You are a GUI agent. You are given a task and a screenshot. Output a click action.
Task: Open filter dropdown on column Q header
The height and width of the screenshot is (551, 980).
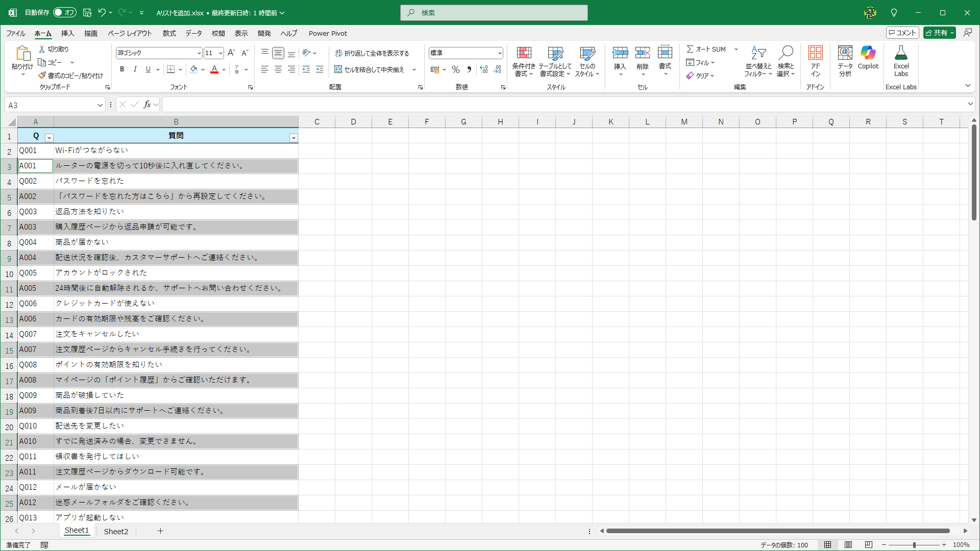[49, 138]
